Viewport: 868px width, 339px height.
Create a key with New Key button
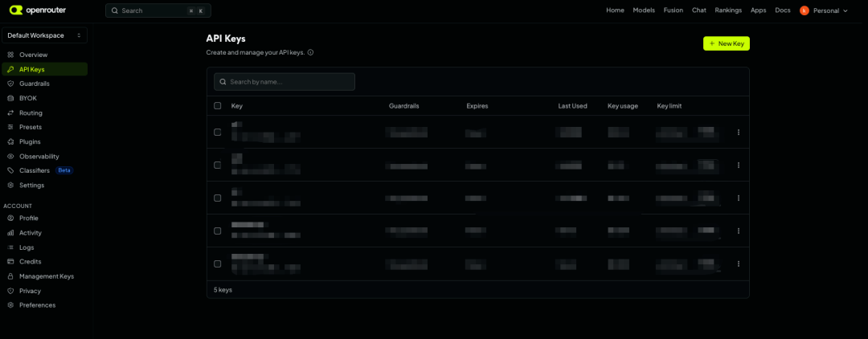click(727, 43)
